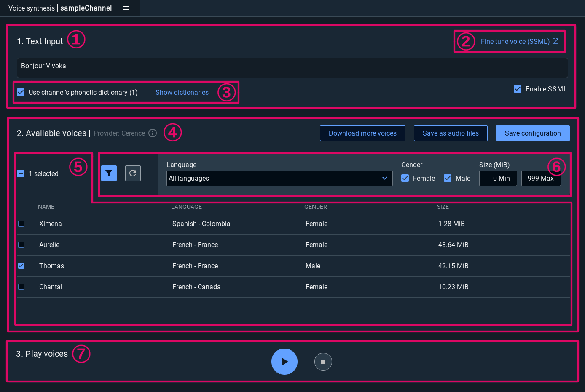
Task: Click Save configuration button
Action: (533, 133)
